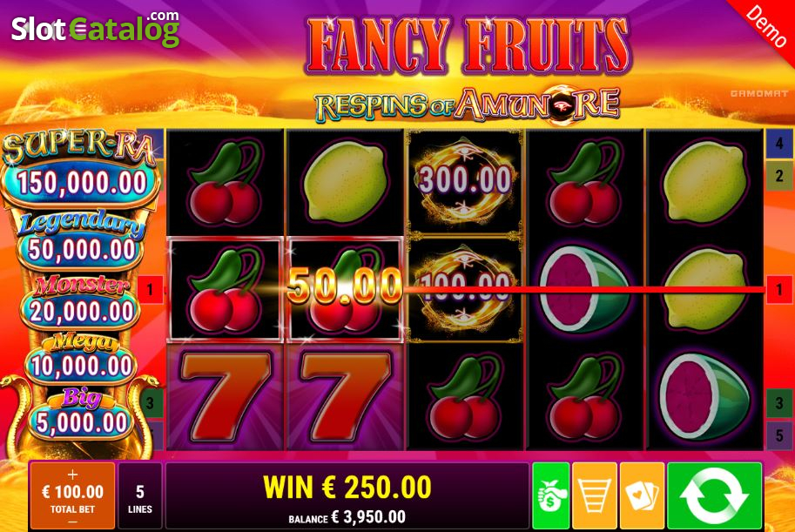This screenshot has width=795, height=532.
Task: Open the SlotCatalog.com logo link
Action: [95, 28]
